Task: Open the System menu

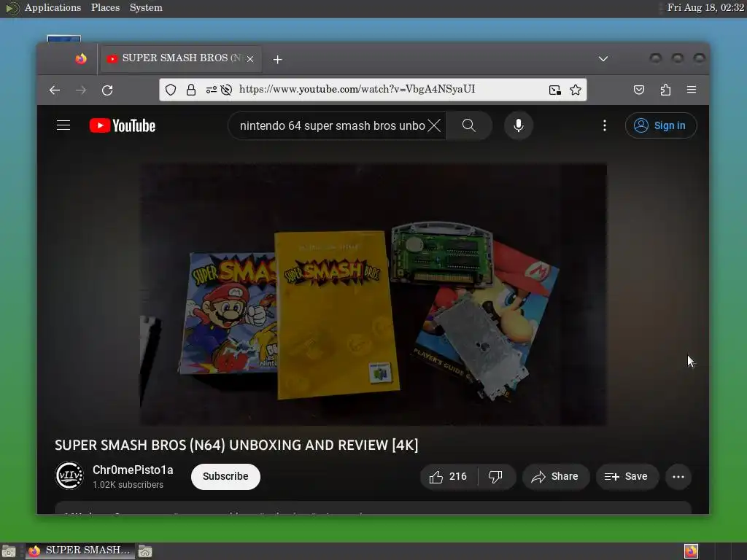Action: tap(146, 7)
